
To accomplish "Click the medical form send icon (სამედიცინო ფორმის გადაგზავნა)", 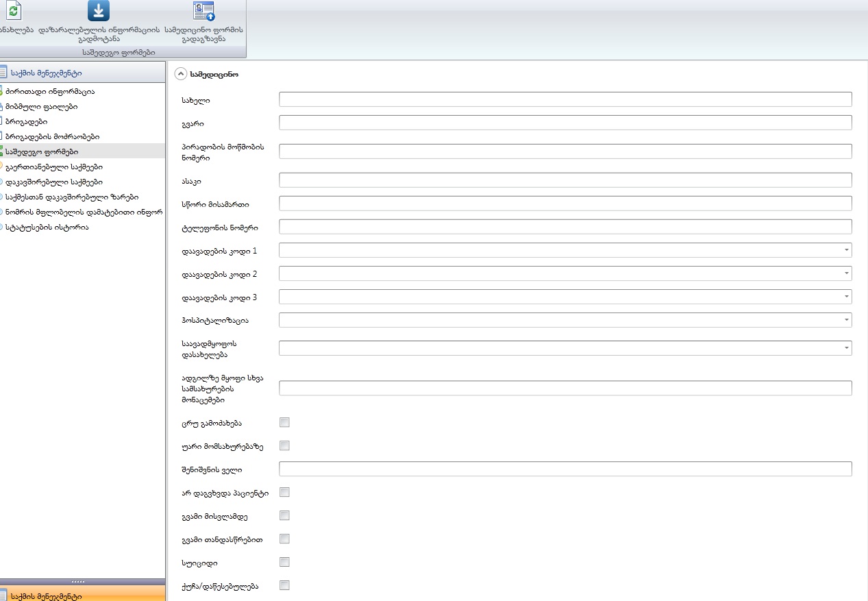I will click(x=203, y=12).
